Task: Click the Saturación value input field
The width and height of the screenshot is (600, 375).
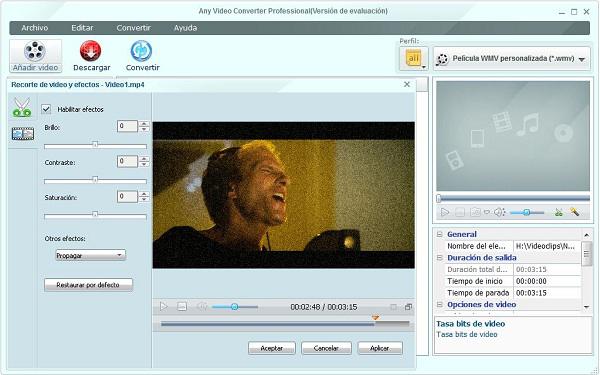Action: tap(127, 197)
